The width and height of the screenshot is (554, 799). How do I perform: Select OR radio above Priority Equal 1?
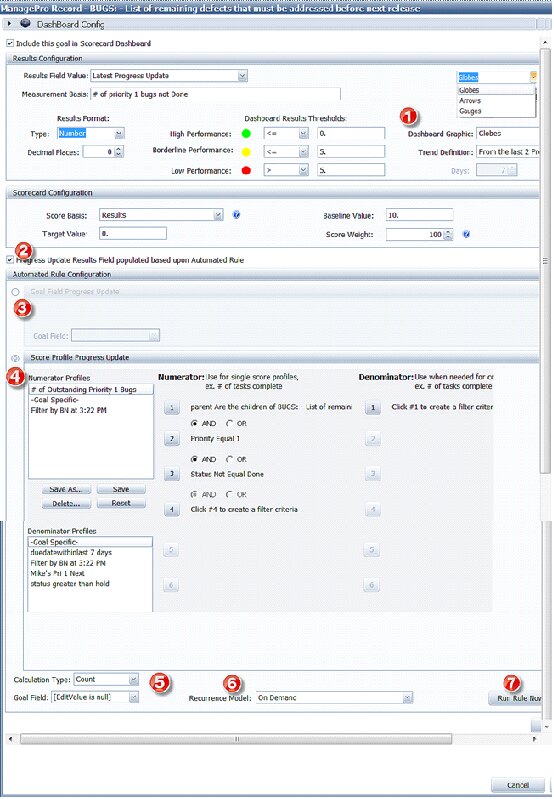click(x=229, y=423)
